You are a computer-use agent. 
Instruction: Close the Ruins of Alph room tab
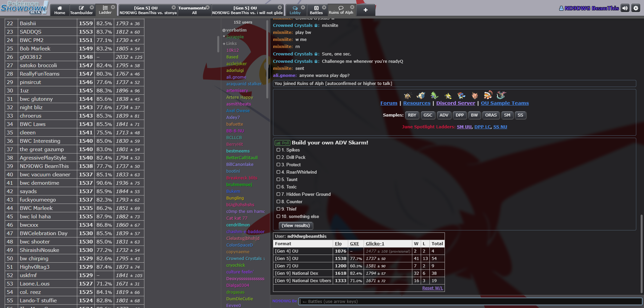[x=352, y=7]
